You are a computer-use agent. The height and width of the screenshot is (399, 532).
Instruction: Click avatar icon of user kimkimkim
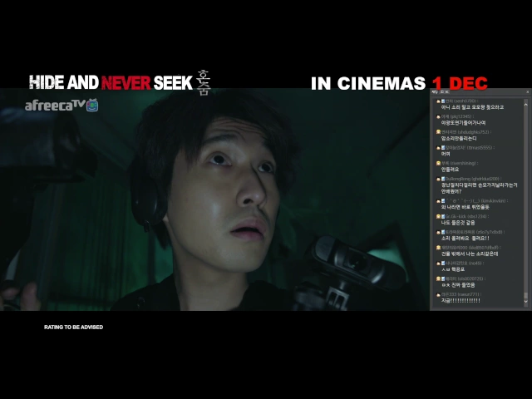coord(438,201)
